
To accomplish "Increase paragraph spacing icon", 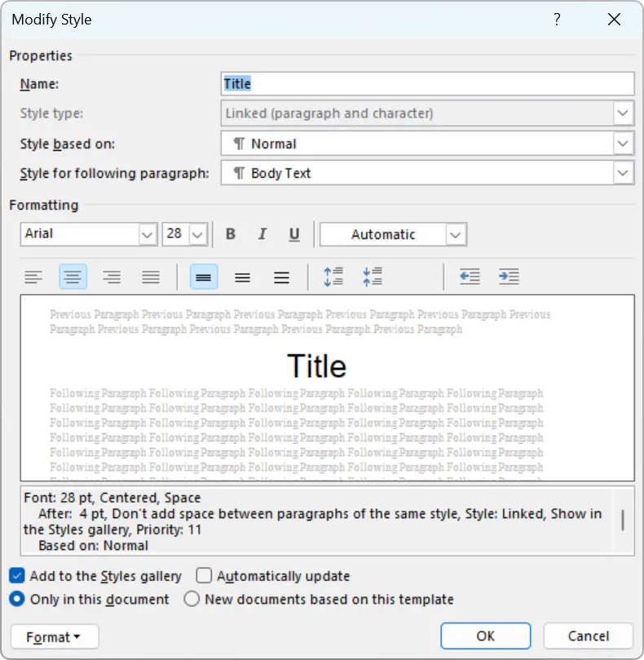I will [333, 277].
